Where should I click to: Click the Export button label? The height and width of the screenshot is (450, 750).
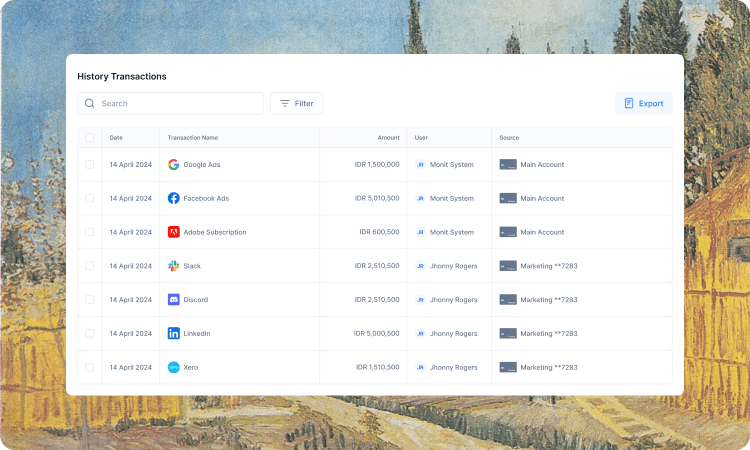(651, 103)
